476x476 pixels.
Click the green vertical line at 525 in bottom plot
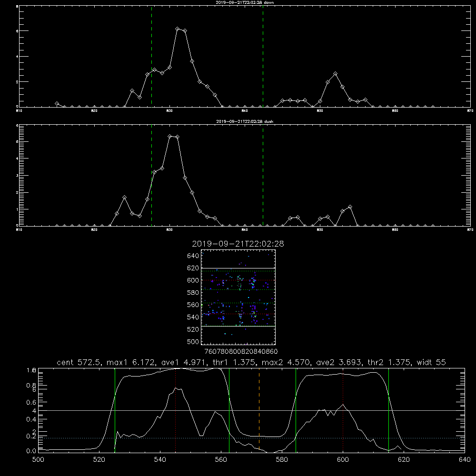(x=115, y=410)
